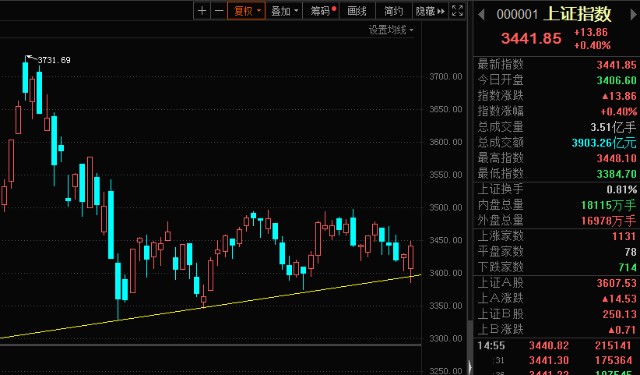Click the 内盘总量 value 18115万手
The image size is (640, 375).
tap(609, 205)
